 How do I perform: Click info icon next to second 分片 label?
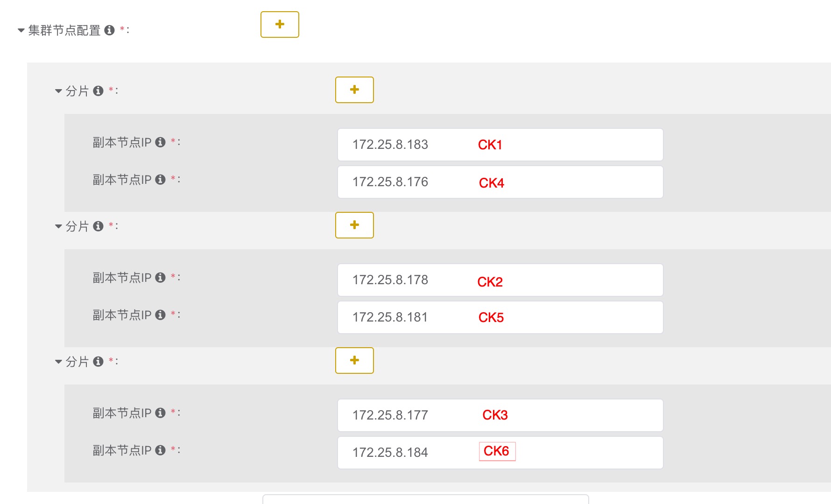pos(98,226)
